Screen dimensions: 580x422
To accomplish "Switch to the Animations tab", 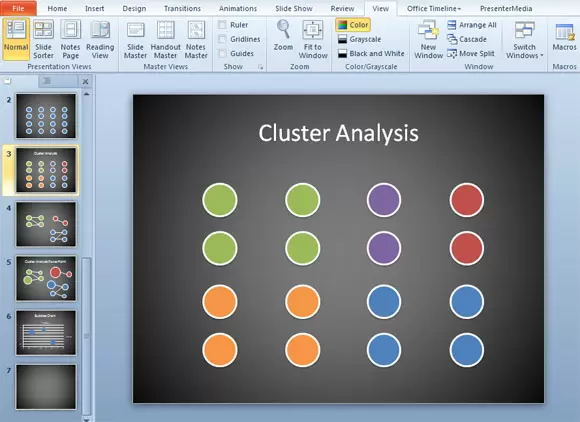I will pyautogui.click(x=238, y=8).
